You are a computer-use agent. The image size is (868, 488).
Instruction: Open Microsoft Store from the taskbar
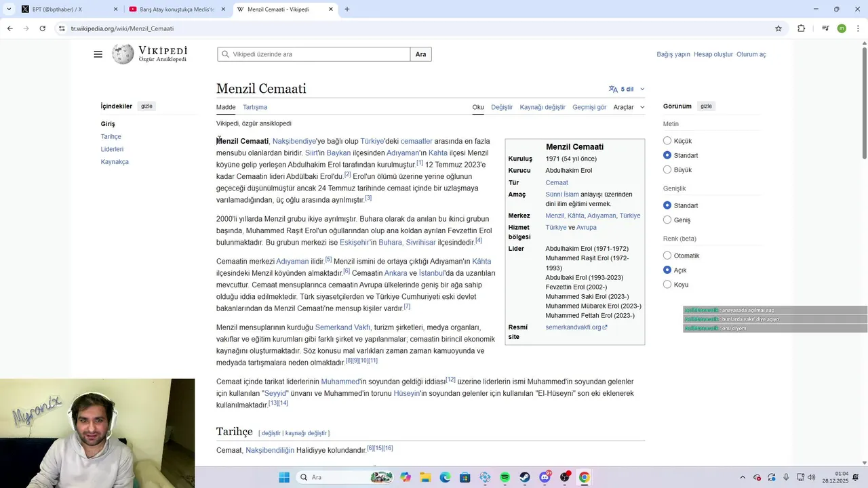coord(465,477)
